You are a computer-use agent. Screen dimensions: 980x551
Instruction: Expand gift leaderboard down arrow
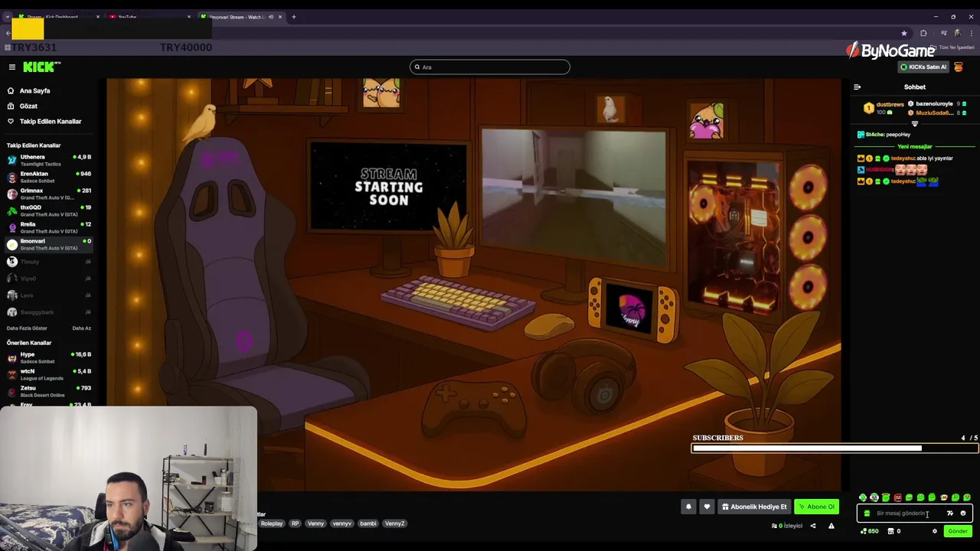914,123
